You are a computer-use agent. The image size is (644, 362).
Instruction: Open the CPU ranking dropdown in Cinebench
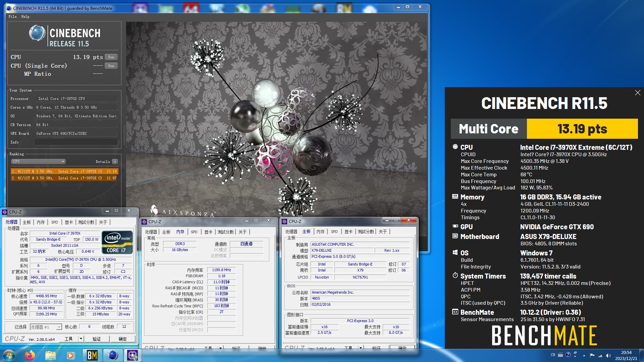point(38,161)
